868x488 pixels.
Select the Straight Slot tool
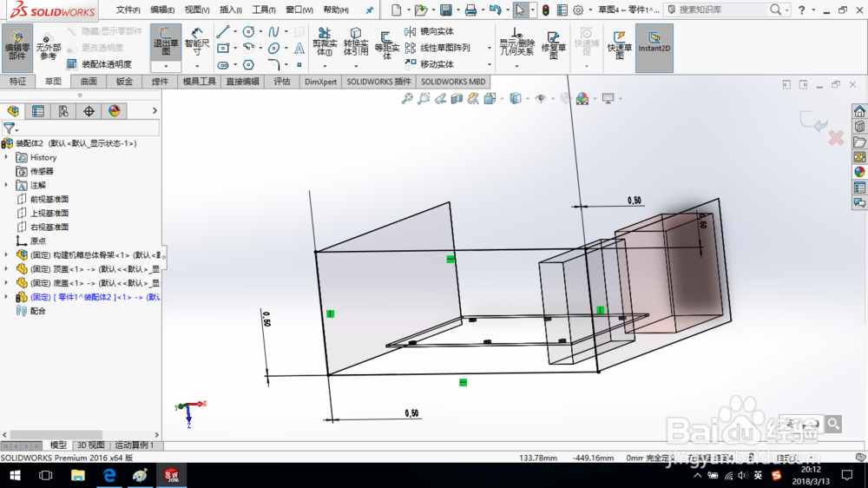[223, 65]
